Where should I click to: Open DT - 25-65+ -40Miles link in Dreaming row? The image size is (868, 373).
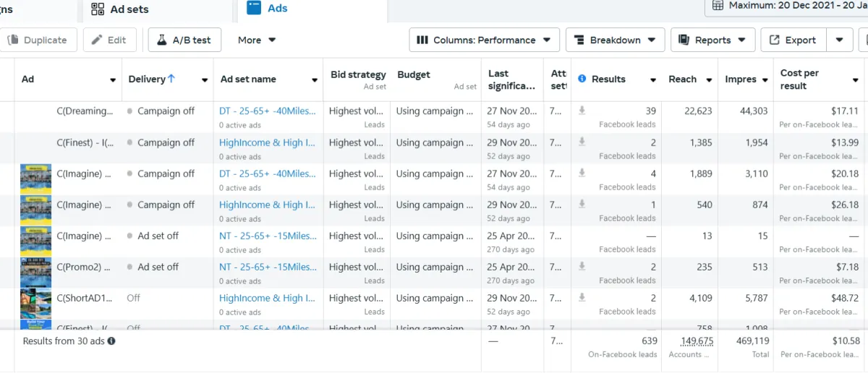pos(268,111)
